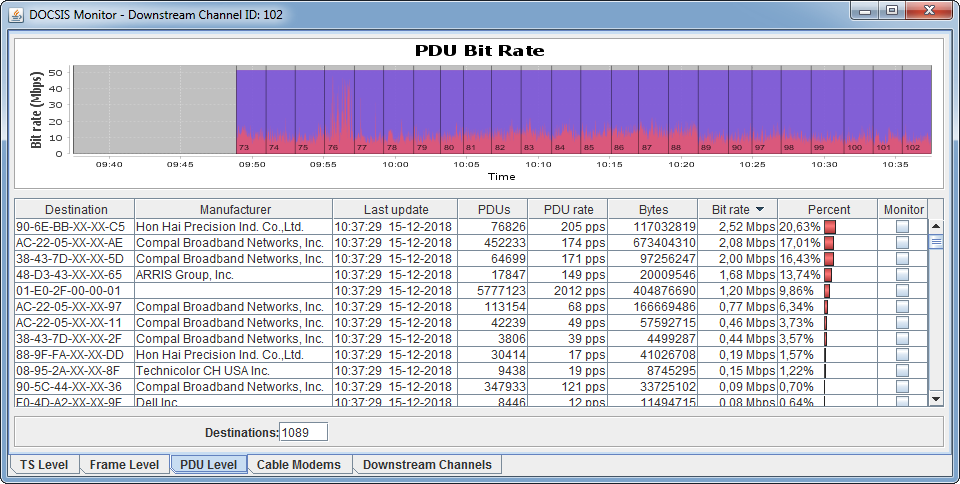This screenshot has width=960, height=484.
Task: Sort table by Manufacturer column header
Action: pyautogui.click(x=235, y=209)
